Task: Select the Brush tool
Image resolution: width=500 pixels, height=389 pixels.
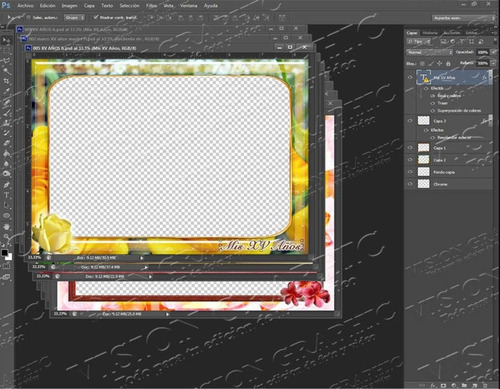Action: click(x=6, y=112)
